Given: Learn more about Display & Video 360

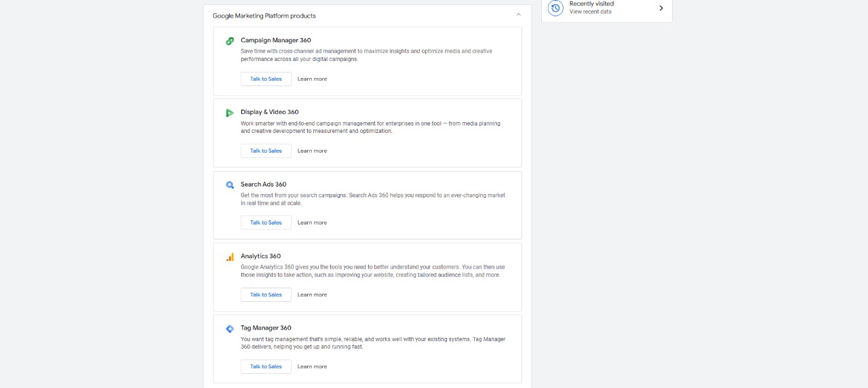Looking at the screenshot, I should pos(312,151).
